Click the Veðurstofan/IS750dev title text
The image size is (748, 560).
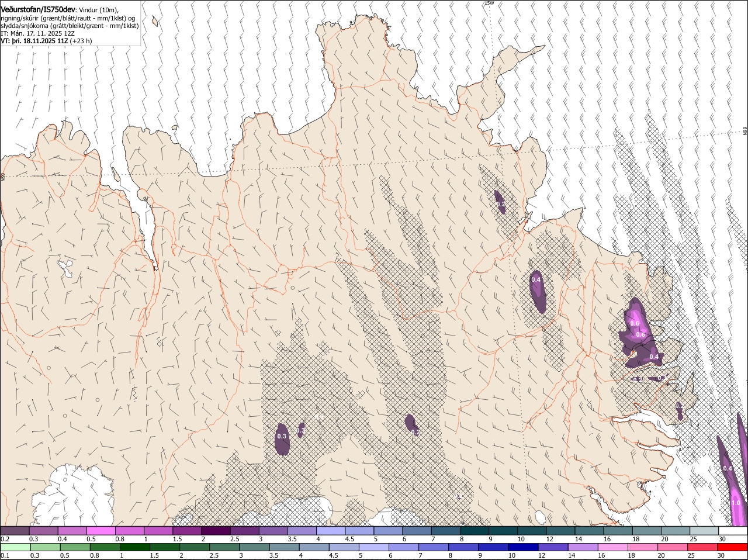click(38, 10)
